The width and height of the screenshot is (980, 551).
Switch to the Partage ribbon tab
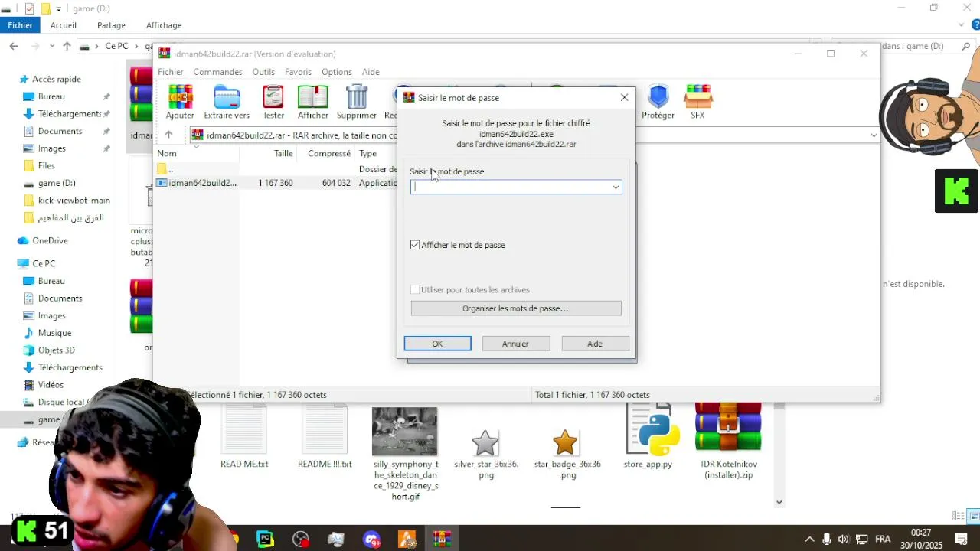(111, 25)
